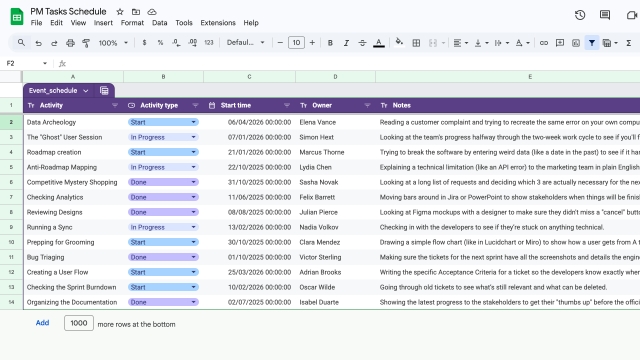Insert a chart
The width and height of the screenshot is (640, 360).
(x=576, y=43)
